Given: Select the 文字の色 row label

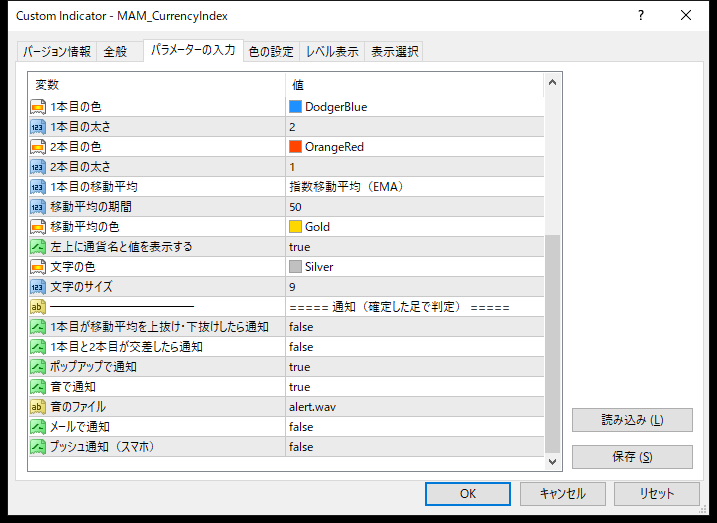Looking at the screenshot, I should (72, 267).
